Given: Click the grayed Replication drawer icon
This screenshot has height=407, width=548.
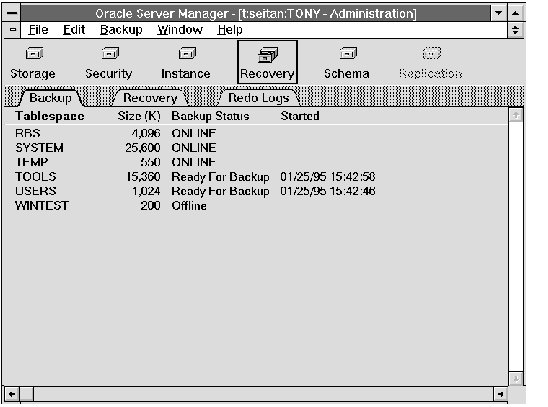Looking at the screenshot, I should point(432,53).
